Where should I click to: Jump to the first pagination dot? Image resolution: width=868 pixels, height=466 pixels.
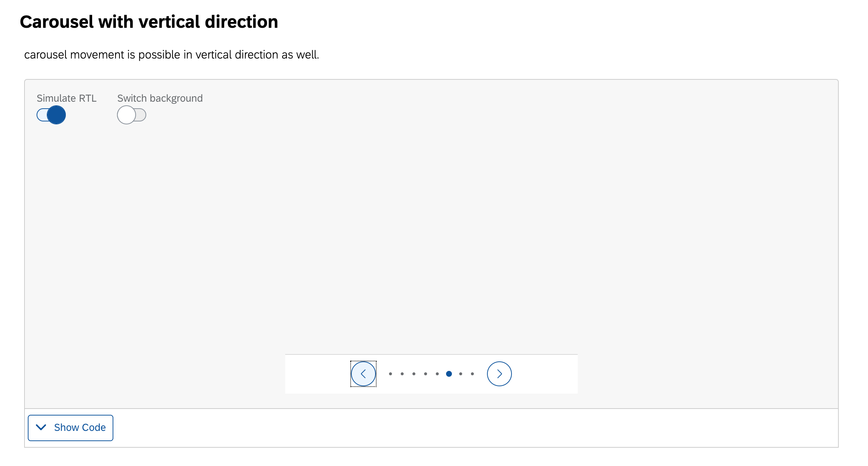coord(390,374)
